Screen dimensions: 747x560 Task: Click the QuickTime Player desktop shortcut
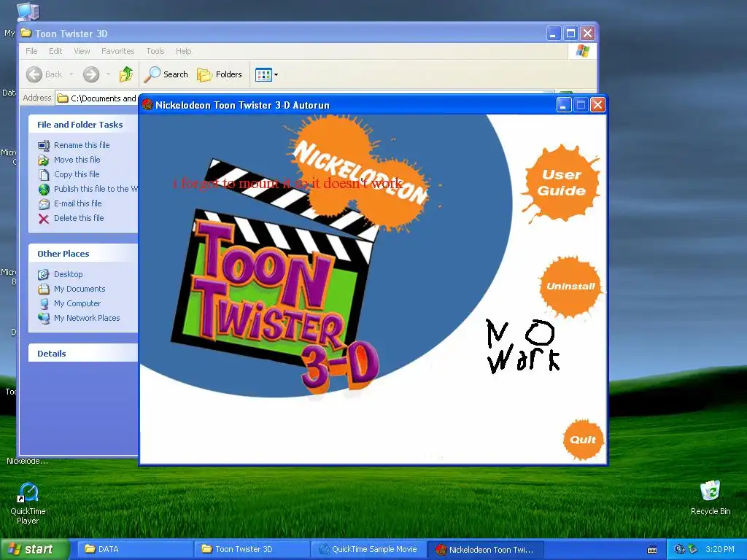coord(28,503)
